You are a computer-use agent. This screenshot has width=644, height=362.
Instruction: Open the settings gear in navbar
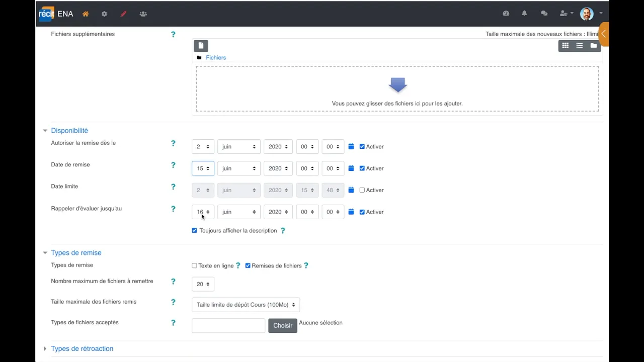[104, 14]
